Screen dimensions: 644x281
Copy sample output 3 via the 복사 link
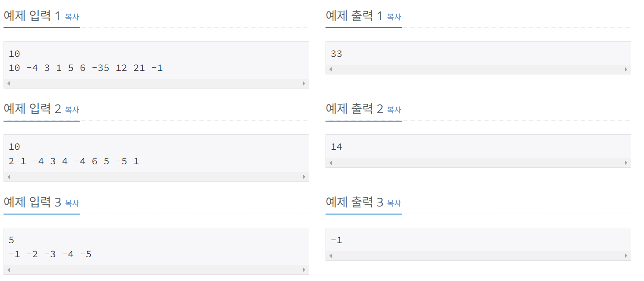click(393, 203)
